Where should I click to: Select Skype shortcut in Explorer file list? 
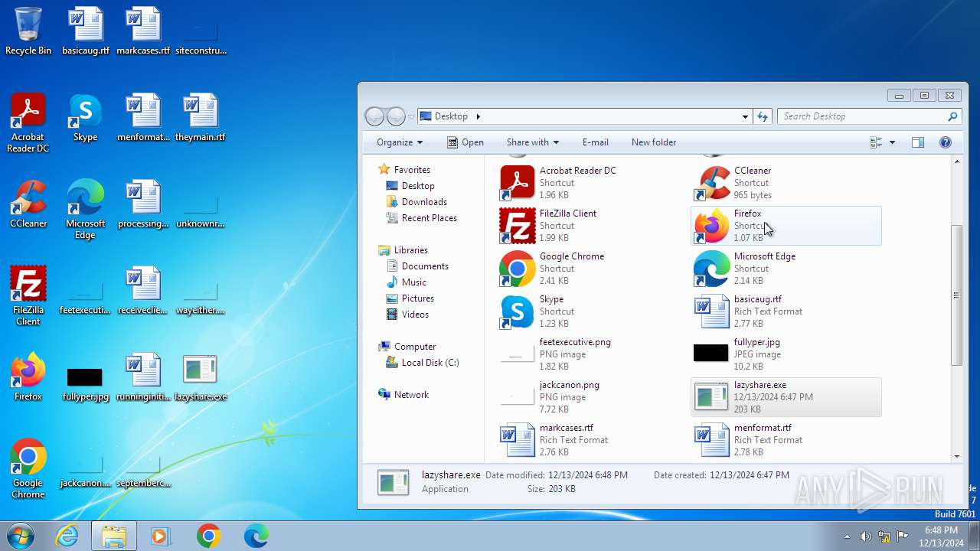(x=593, y=311)
